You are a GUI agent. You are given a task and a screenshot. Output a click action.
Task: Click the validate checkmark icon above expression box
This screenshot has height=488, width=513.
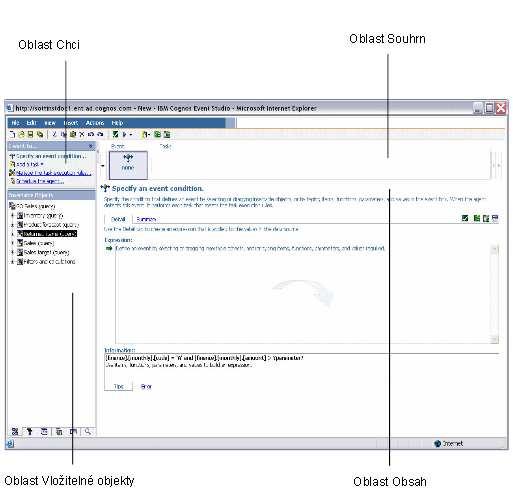click(x=465, y=218)
